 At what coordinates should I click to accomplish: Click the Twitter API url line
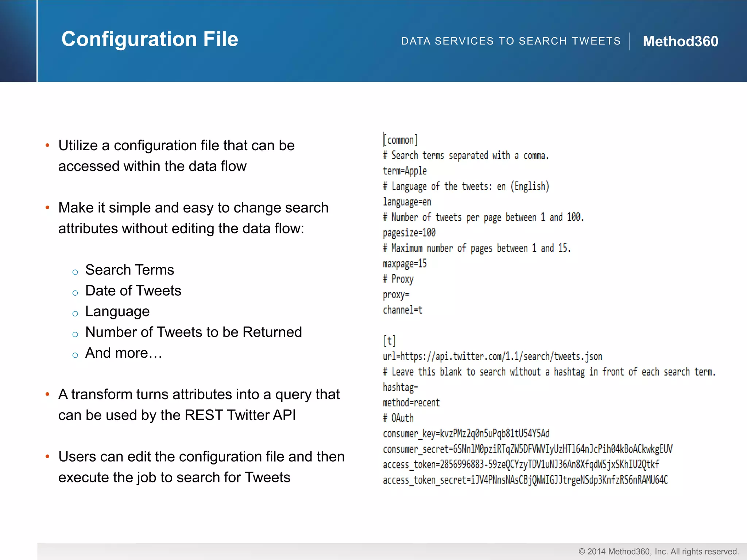click(492, 356)
